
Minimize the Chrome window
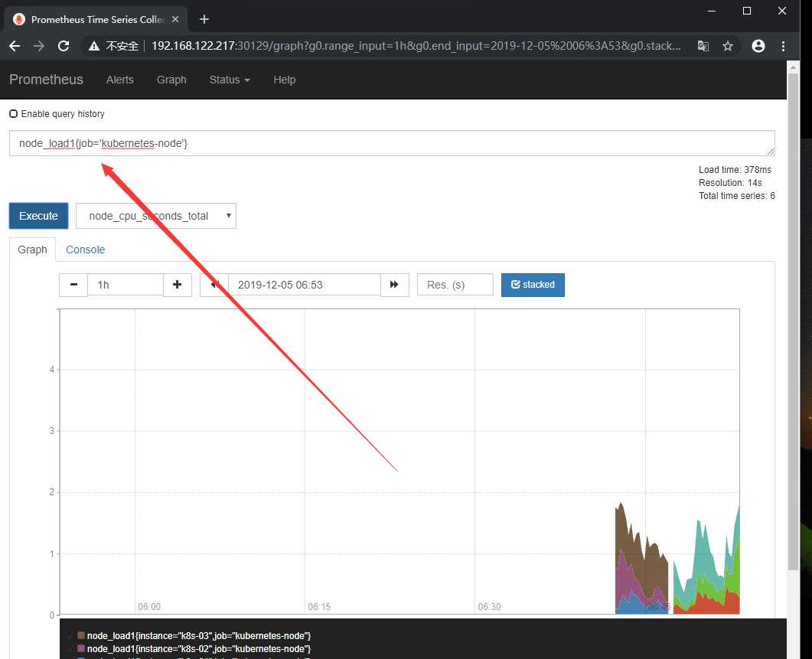(712, 11)
